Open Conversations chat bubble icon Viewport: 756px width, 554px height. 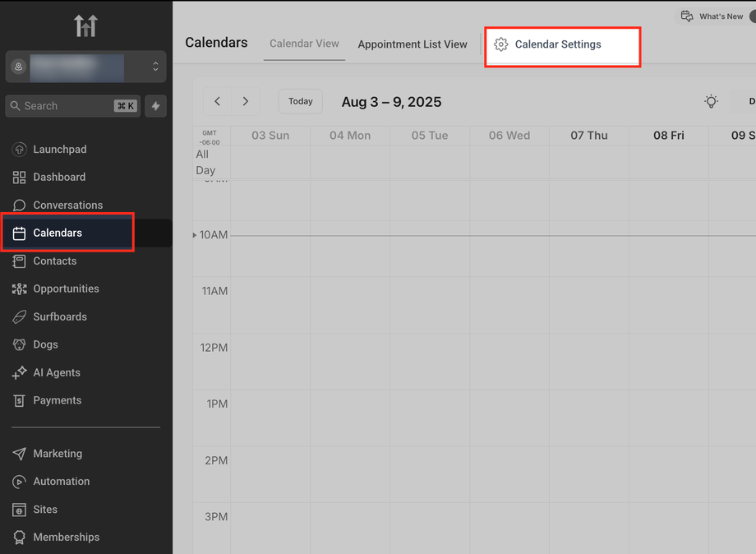coord(19,205)
